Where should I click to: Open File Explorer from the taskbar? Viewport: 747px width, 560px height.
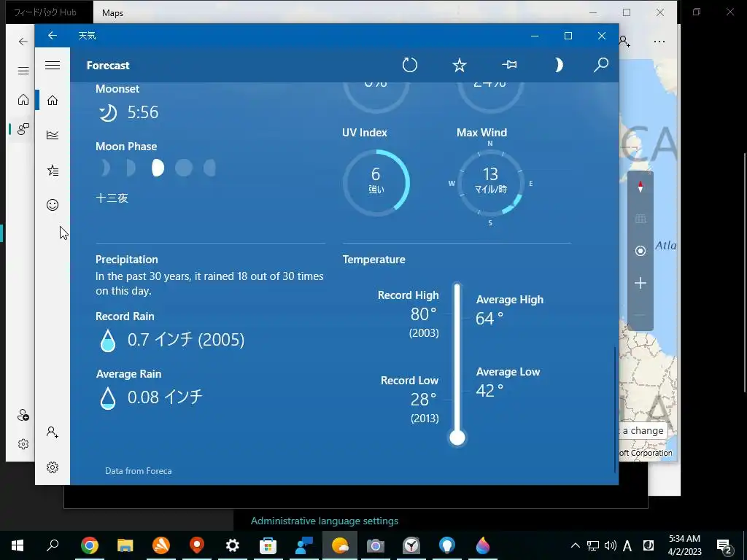(x=125, y=545)
